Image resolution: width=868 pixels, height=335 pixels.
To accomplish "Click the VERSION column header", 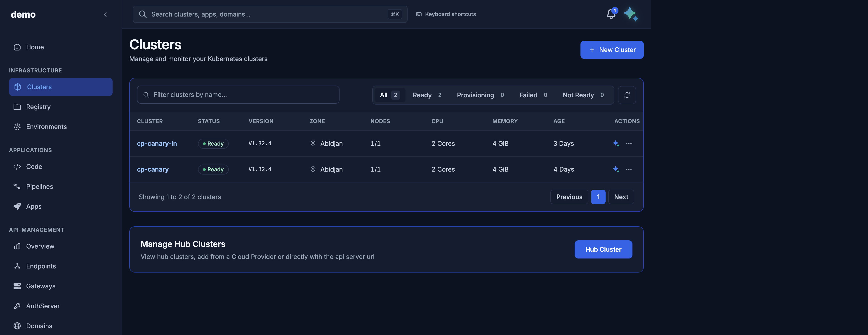I will [x=261, y=121].
